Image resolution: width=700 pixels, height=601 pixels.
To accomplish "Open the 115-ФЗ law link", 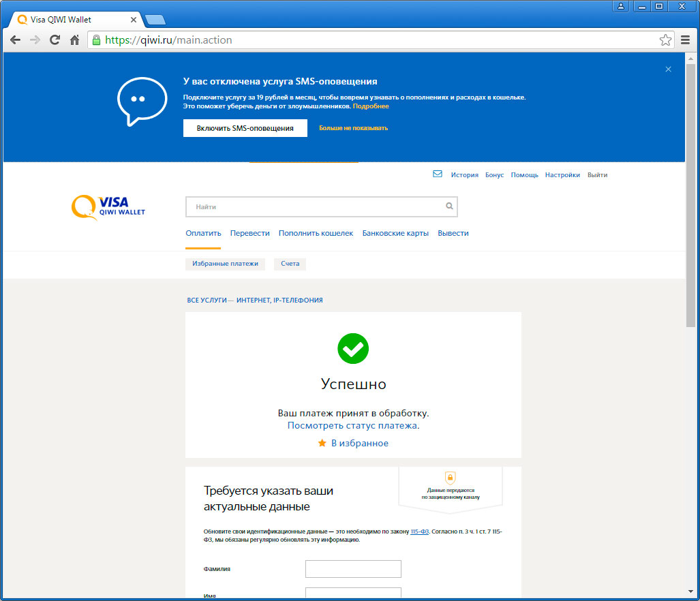I will (x=419, y=531).
